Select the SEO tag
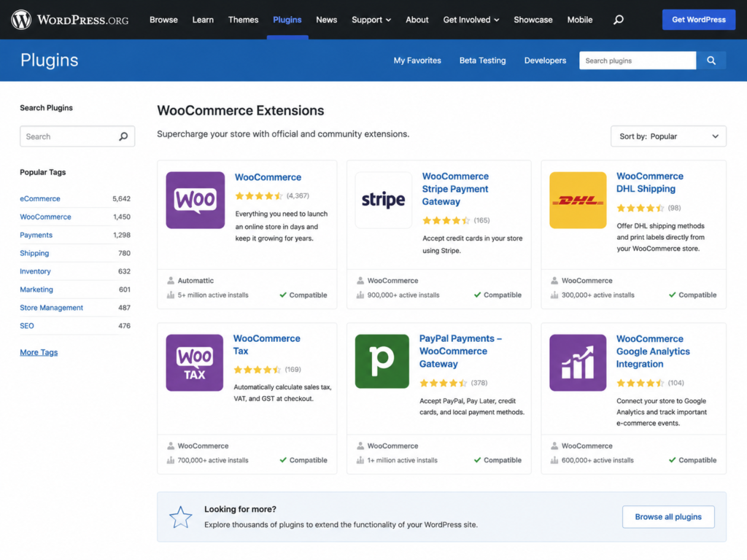The width and height of the screenshot is (747, 560). (27, 326)
